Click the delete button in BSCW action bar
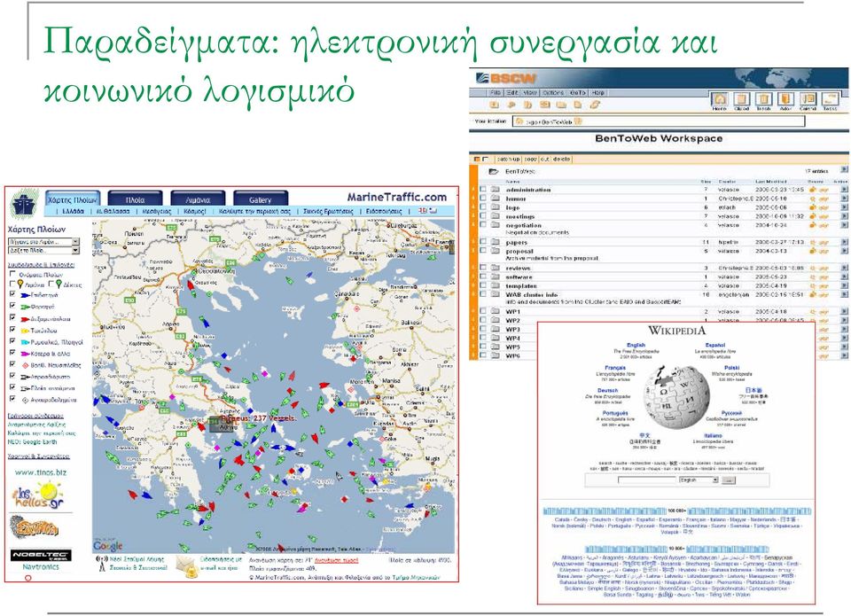The height and width of the screenshot is (616, 851). pyautogui.click(x=561, y=159)
